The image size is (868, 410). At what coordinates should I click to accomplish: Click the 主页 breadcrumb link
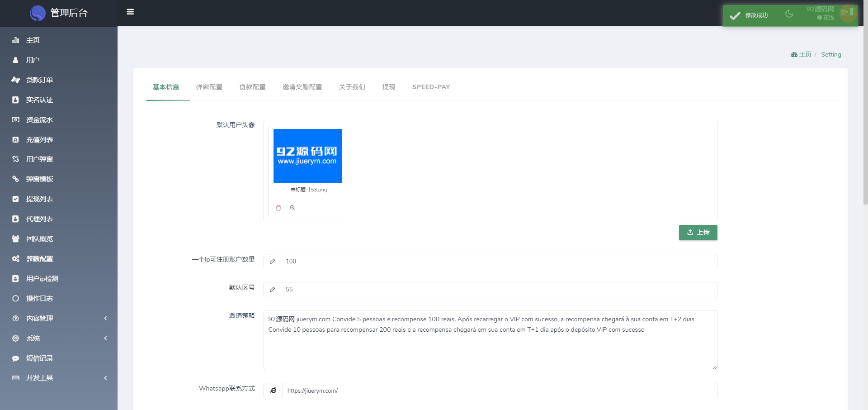coord(802,54)
